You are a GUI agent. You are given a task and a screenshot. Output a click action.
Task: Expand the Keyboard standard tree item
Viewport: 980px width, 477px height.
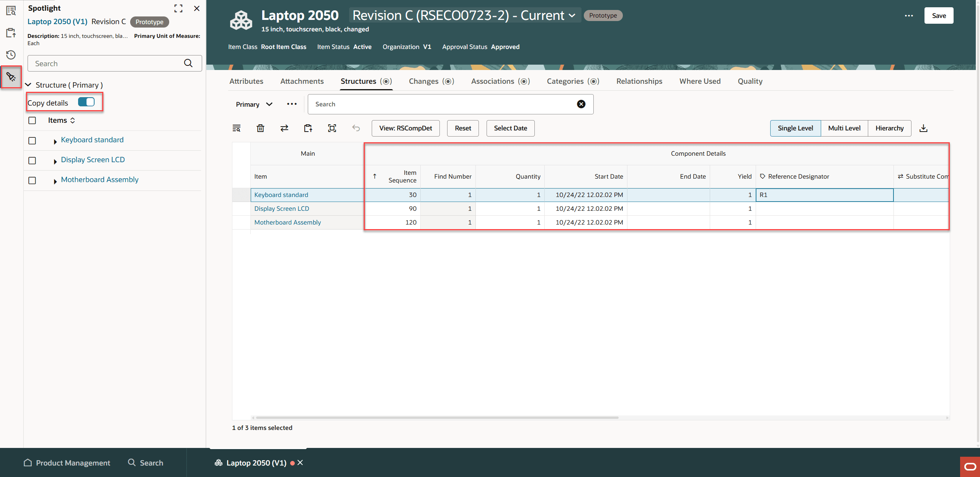coord(55,141)
